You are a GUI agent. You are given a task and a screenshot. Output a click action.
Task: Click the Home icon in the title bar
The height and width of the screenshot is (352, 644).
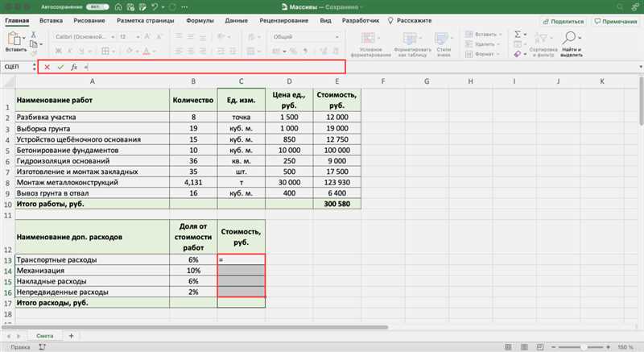(118, 7)
